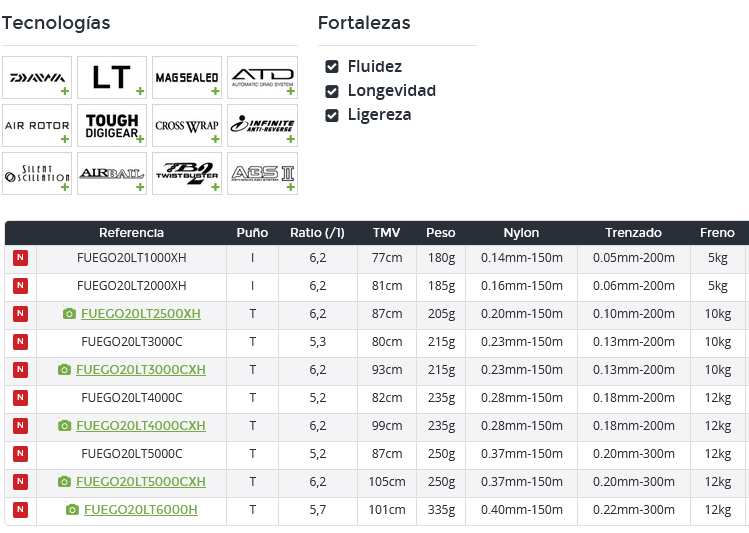The width and height of the screenshot is (749, 533).
Task: Click the camera icon beside FUEGO20LT3000CXH
Action: [x=64, y=370]
